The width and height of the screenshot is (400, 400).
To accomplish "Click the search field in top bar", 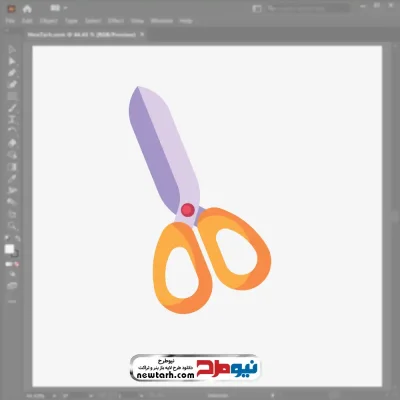I will click(307, 9).
